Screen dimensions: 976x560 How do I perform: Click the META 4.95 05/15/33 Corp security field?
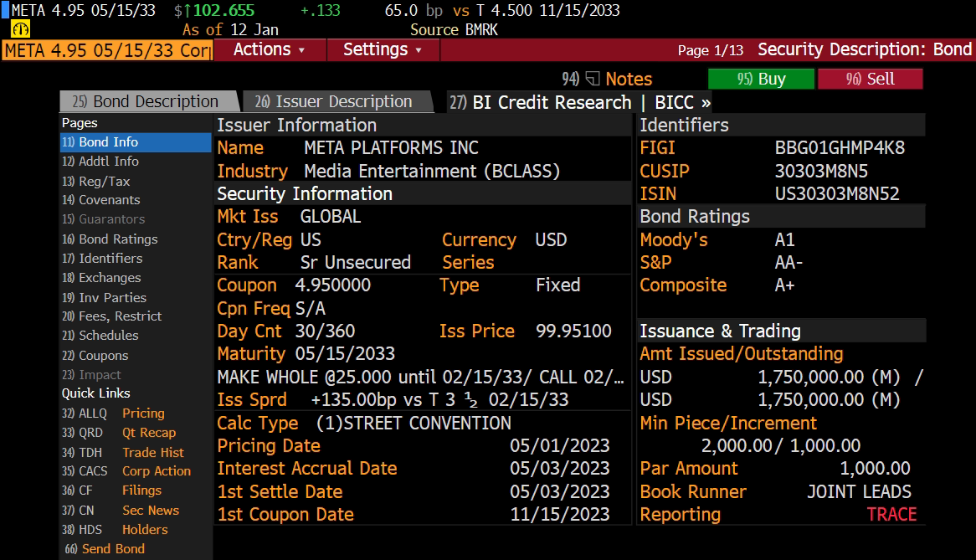108,50
